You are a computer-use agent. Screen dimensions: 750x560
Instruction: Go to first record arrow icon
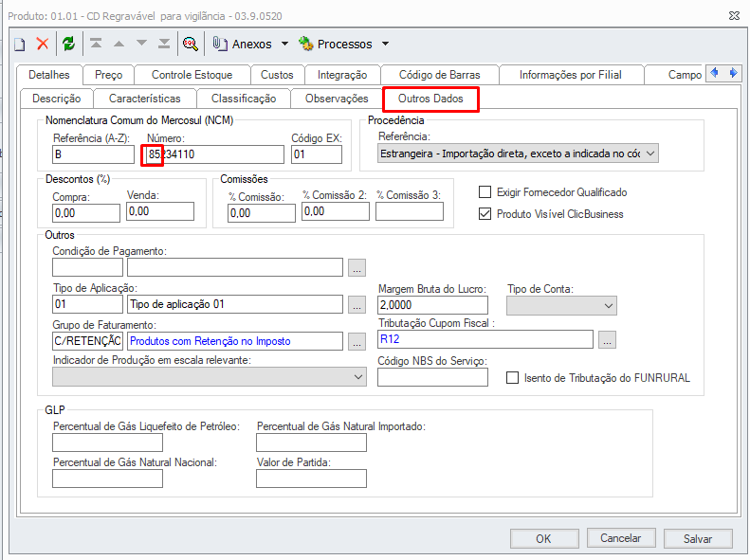point(96,44)
